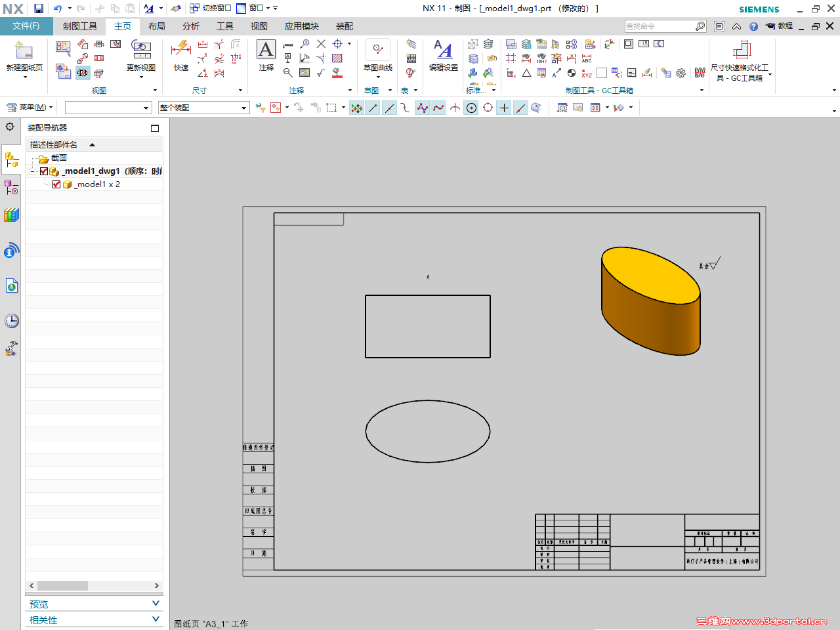The height and width of the screenshot is (630, 840).
Task: Switch to the 制图工具 ribbon tab
Action: tap(80, 26)
